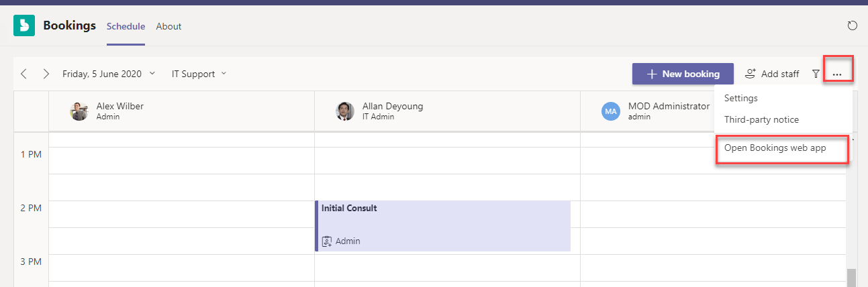Click the Bookings app logo icon
This screenshot has width=868, height=287.
click(24, 26)
